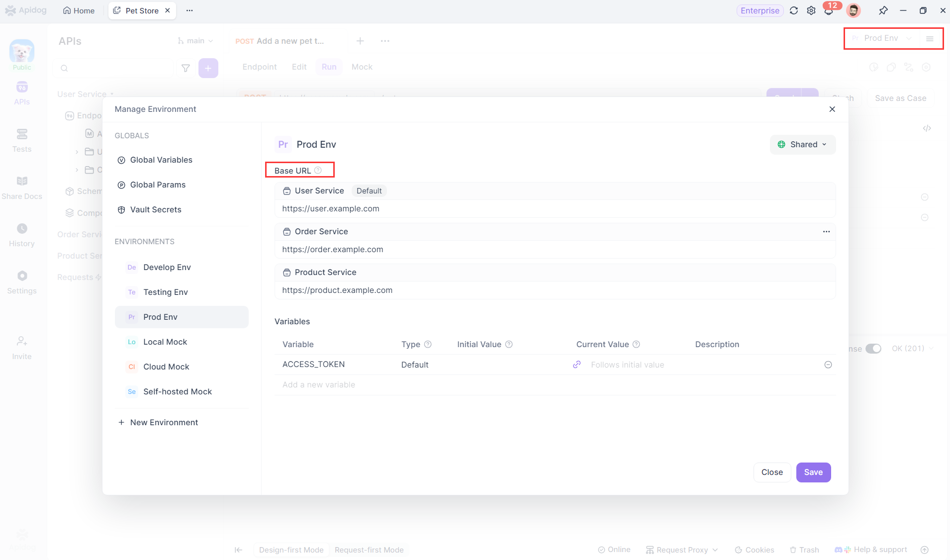Open the more tabs ellipsis menu
This screenshot has height=560, width=950.
(x=190, y=10)
